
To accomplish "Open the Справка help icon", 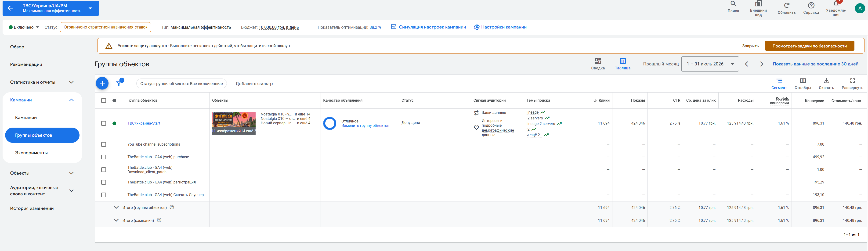I will click(x=811, y=5).
